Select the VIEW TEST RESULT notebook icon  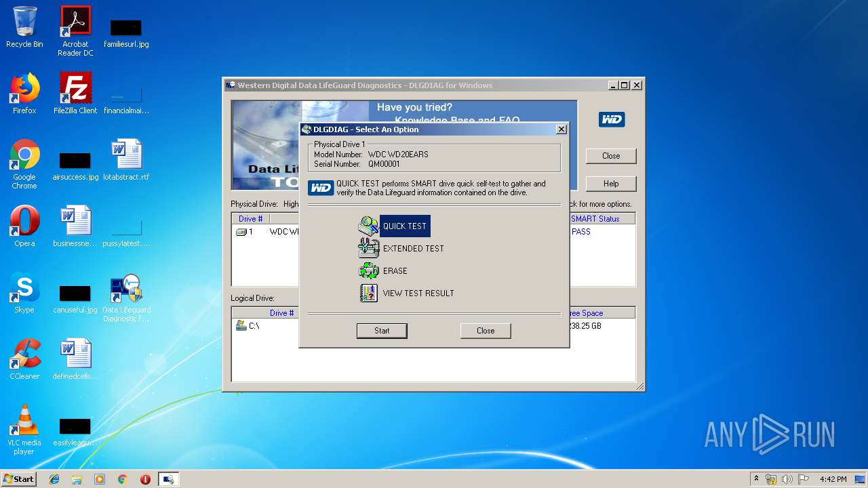368,293
